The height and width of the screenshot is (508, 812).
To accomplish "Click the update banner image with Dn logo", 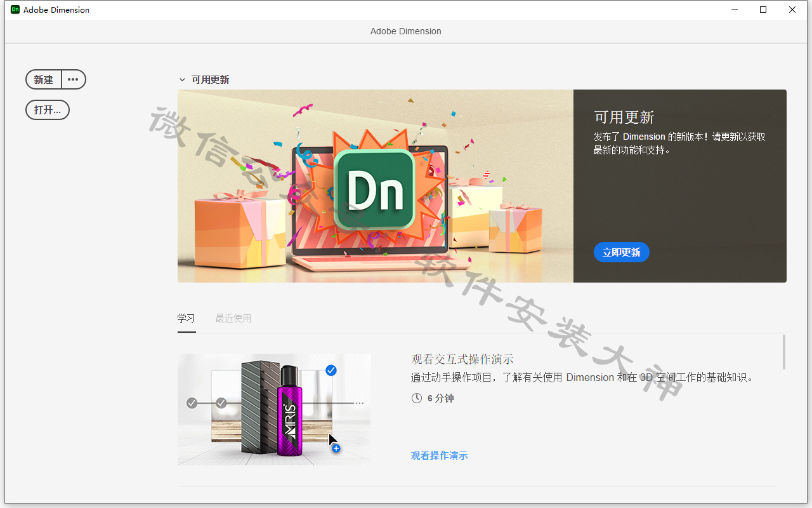I will 376,186.
